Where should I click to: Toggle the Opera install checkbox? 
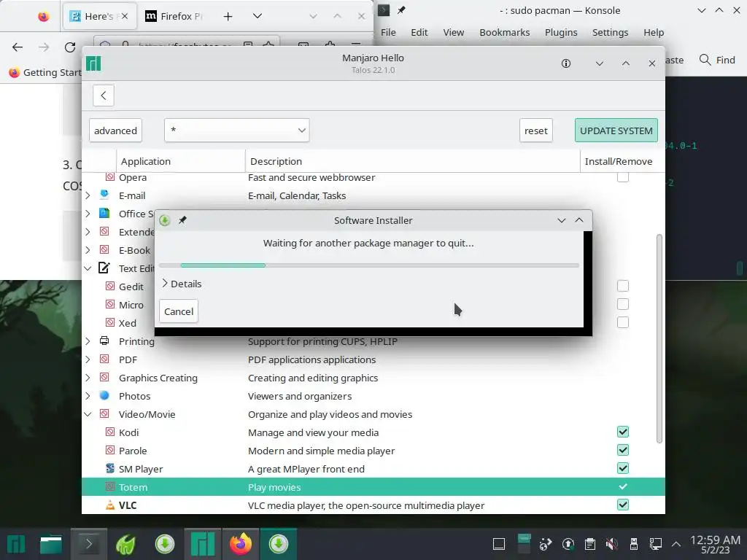(x=623, y=177)
